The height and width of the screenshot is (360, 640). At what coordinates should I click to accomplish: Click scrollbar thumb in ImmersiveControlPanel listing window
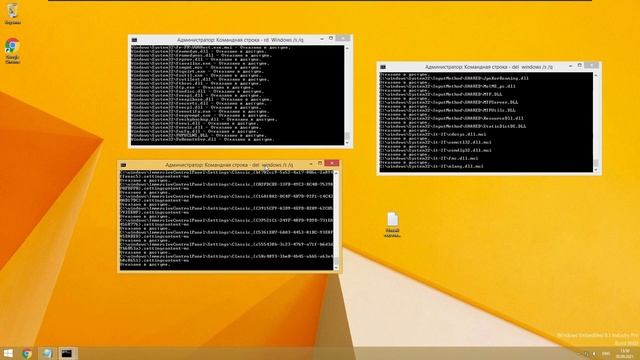336,261
